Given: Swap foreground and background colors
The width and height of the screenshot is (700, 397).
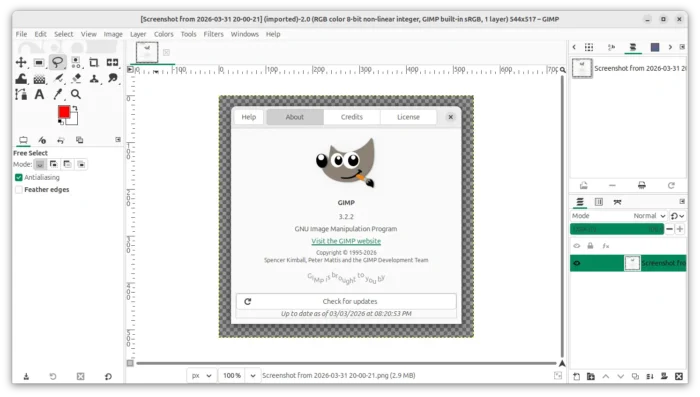Looking at the screenshot, I should (x=75, y=108).
